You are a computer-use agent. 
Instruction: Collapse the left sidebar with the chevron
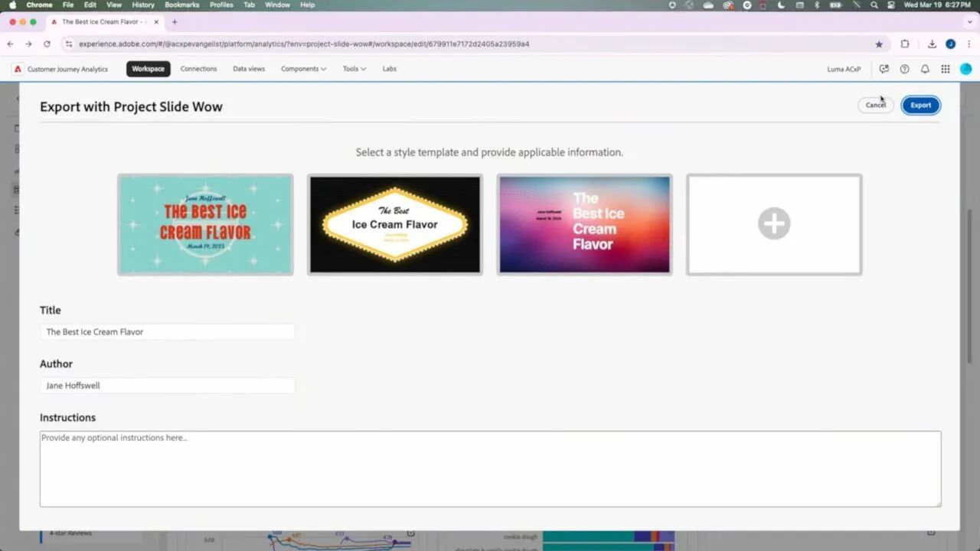(x=18, y=98)
